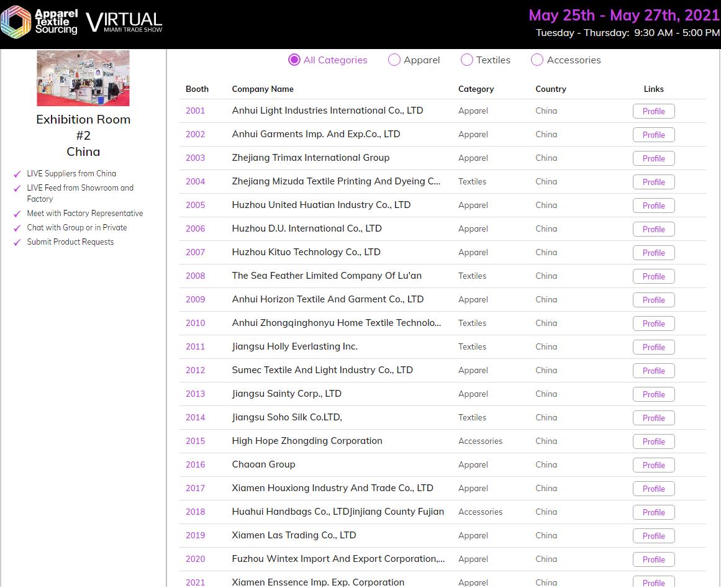
Task: Open Profile for Chaoan Group
Action: tap(653, 465)
